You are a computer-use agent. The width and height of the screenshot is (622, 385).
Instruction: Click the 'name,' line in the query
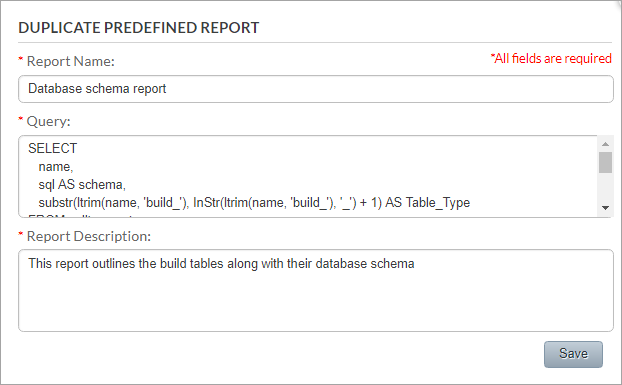click(56, 167)
